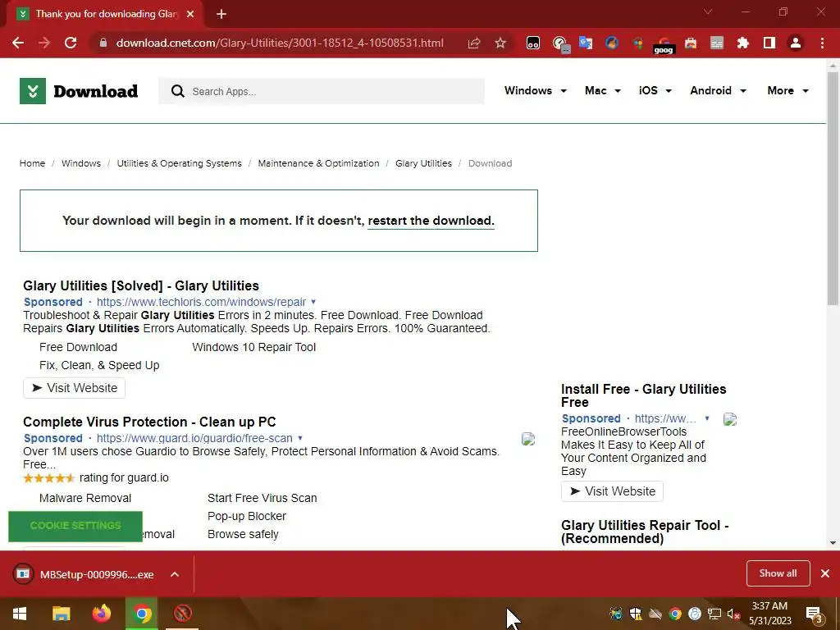This screenshot has height=630, width=840.
Task: Click Start Free Virus Scan link
Action: [262, 498]
